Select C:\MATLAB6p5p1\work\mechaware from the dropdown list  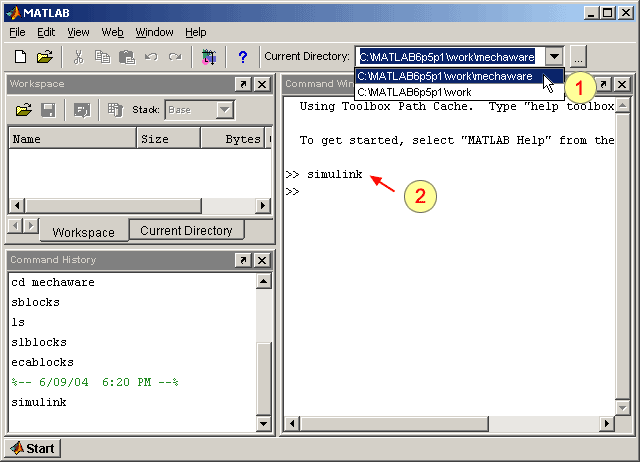tap(459, 76)
